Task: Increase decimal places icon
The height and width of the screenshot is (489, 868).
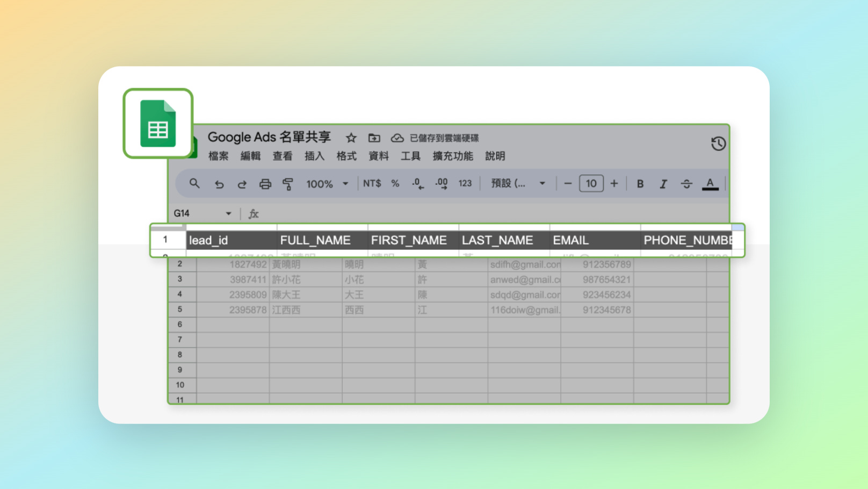Action: [x=442, y=184]
